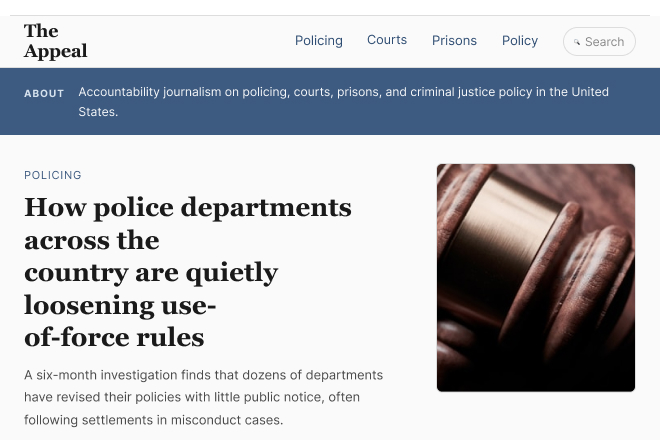Image resolution: width=660 pixels, height=440 pixels.
Task: Click the 'A six-month investigation finds' summary text
Action: pyautogui.click(x=203, y=397)
